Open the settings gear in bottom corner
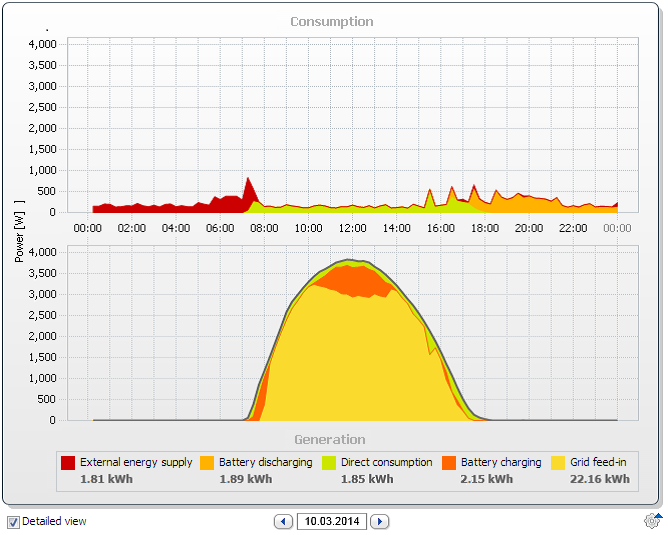Screen dimensions: 668x535 [x=652, y=520]
